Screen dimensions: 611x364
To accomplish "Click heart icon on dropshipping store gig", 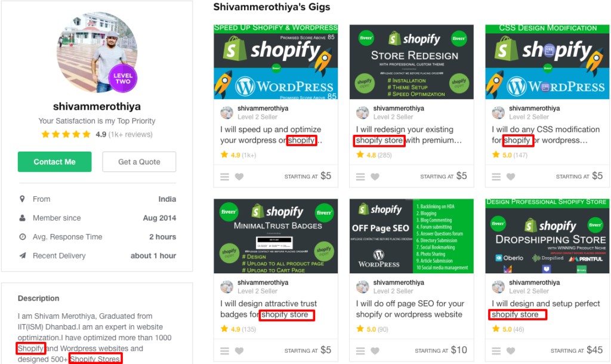I will point(511,351).
